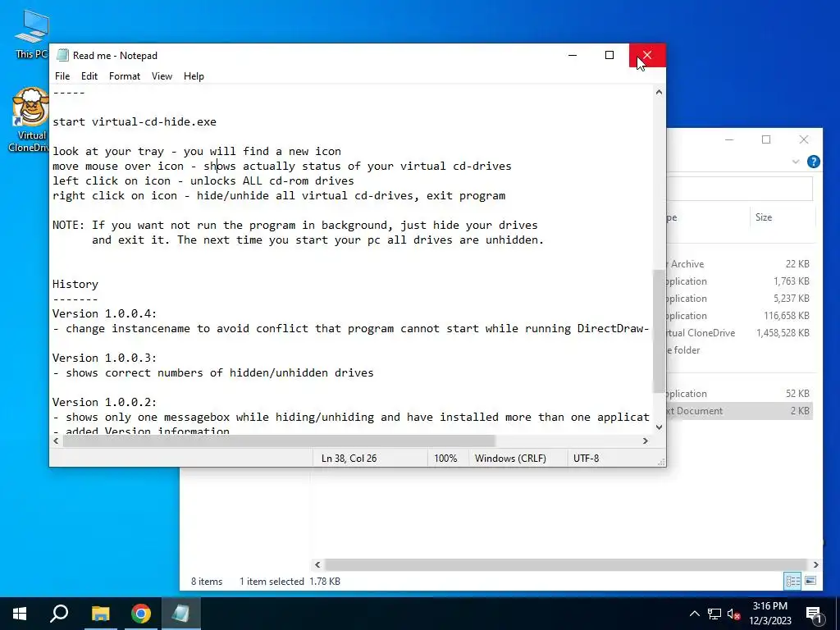Maximize the Read me Notepad window

[609, 55]
